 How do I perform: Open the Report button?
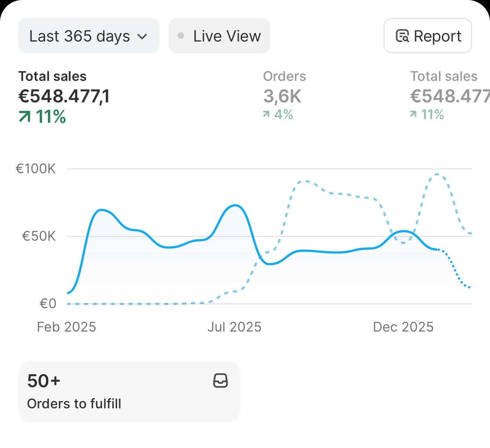click(428, 36)
